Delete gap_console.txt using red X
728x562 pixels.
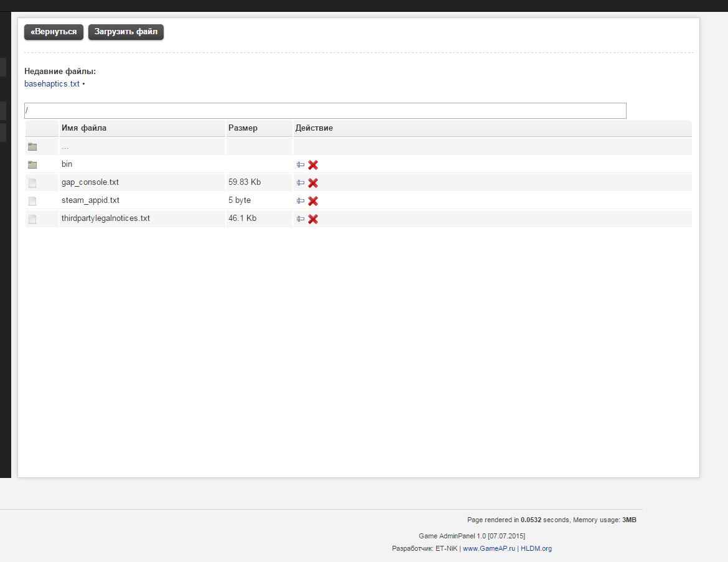(313, 183)
